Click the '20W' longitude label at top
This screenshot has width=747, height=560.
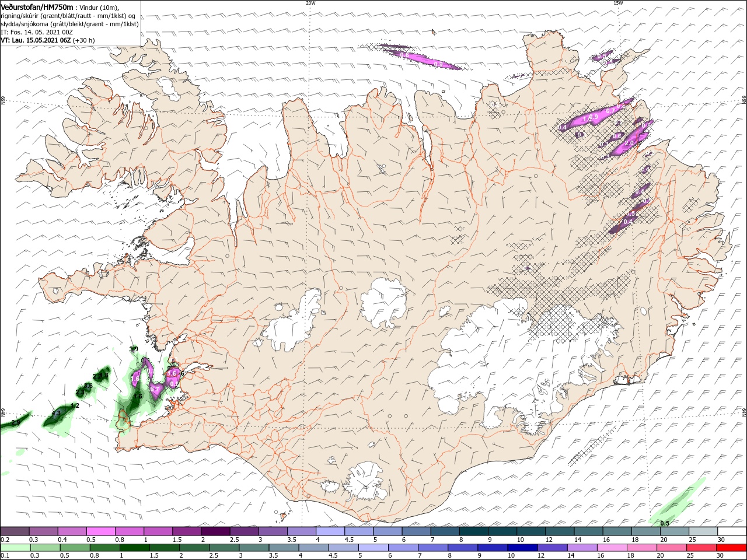[x=310, y=2]
